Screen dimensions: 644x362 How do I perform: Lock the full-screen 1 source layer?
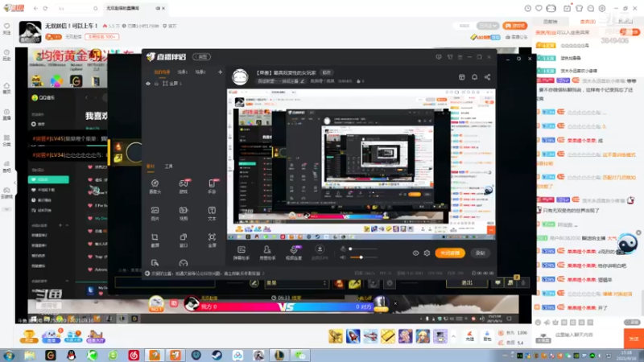[x=156, y=84]
